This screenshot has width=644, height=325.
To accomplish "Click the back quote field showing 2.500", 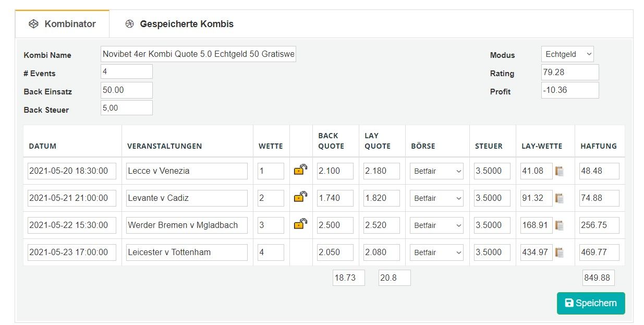I will [x=335, y=225].
